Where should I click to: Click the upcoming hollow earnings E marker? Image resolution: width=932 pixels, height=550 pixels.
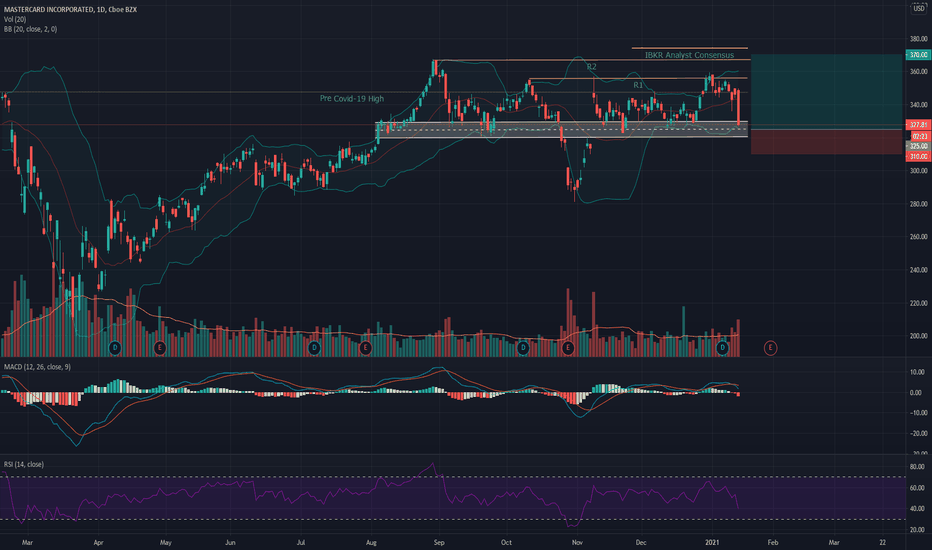click(x=770, y=348)
